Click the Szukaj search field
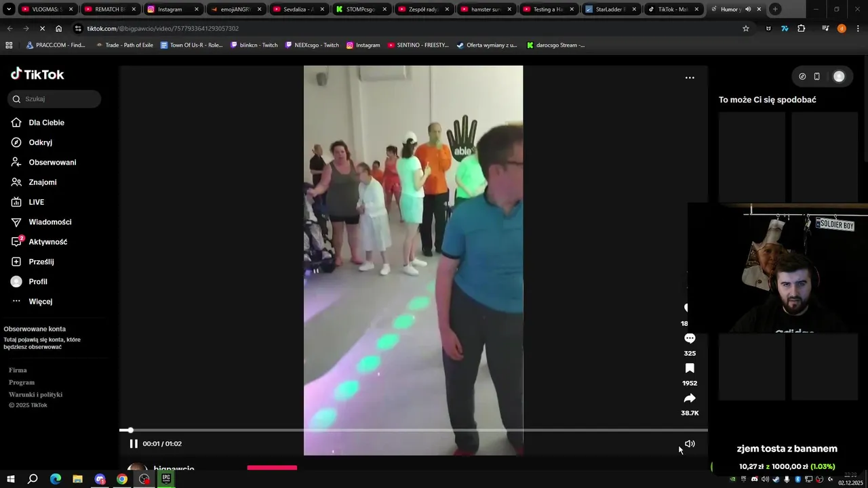This screenshot has height=488, width=868. (54, 99)
